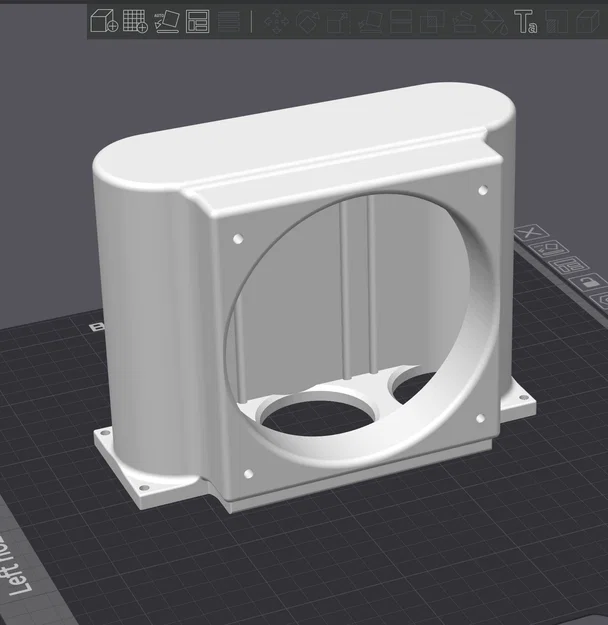Select the Rotate tool

click(308, 22)
